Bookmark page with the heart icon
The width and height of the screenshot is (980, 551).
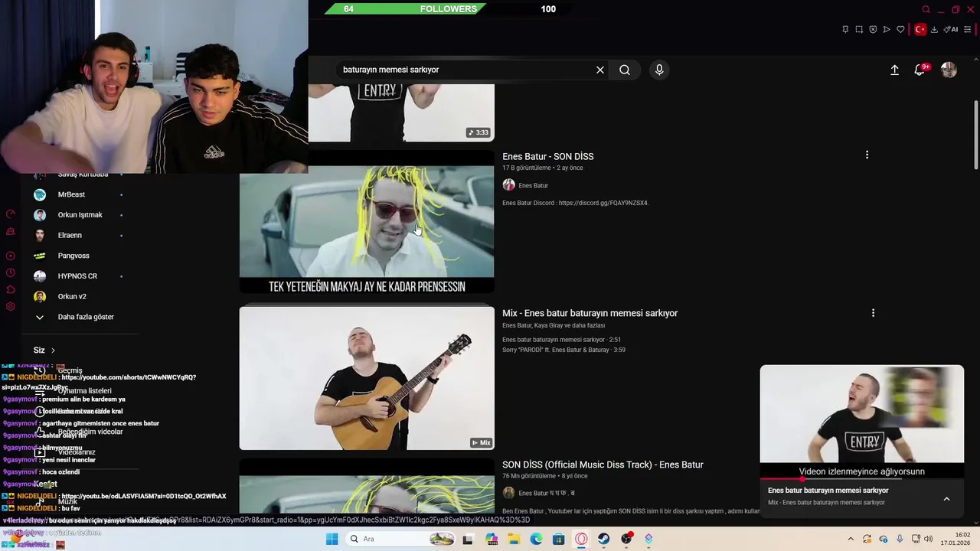click(900, 29)
